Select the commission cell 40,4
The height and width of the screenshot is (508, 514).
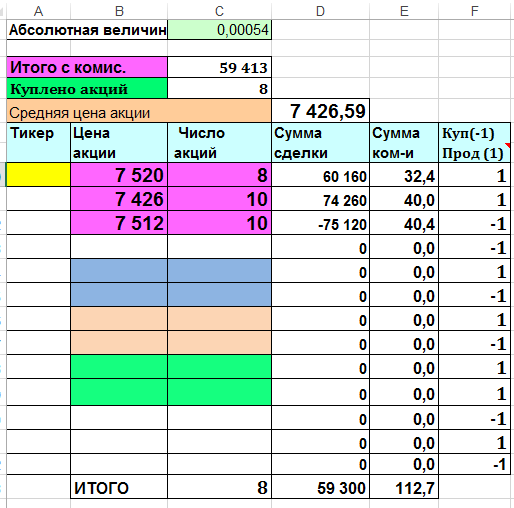[404, 223]
